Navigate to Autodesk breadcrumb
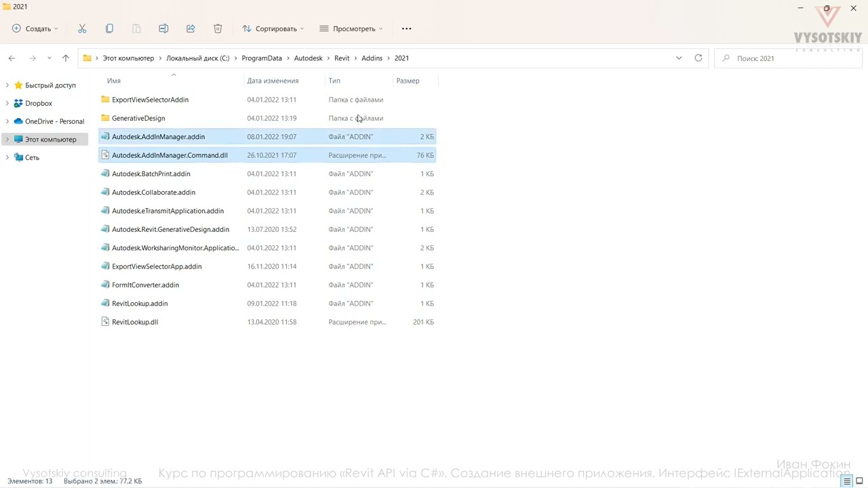 [309, 58]
